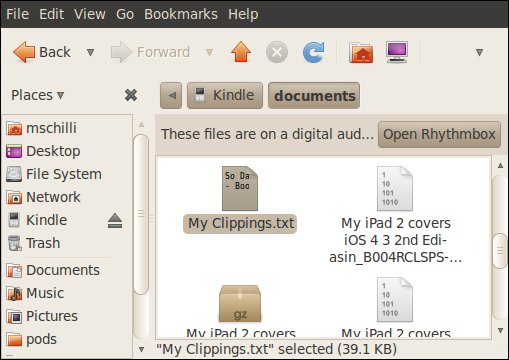The width and height of the screenshot is (509, 360).
Task: Select File System in Places sidebar
Action: click(x=54, y=174)
